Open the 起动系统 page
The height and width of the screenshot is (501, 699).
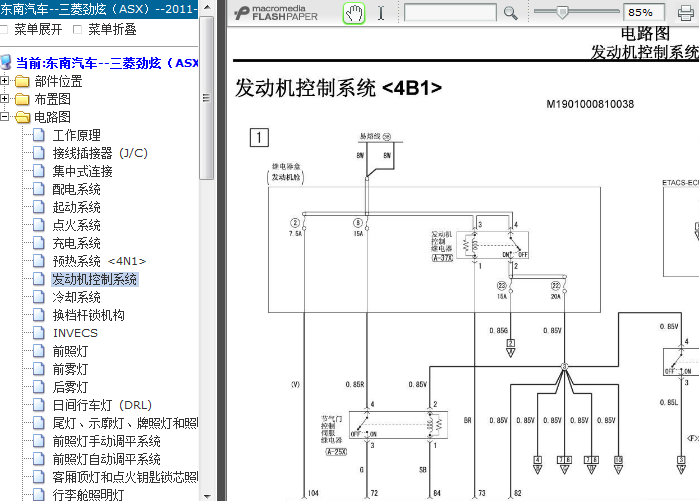coord(76,207)
